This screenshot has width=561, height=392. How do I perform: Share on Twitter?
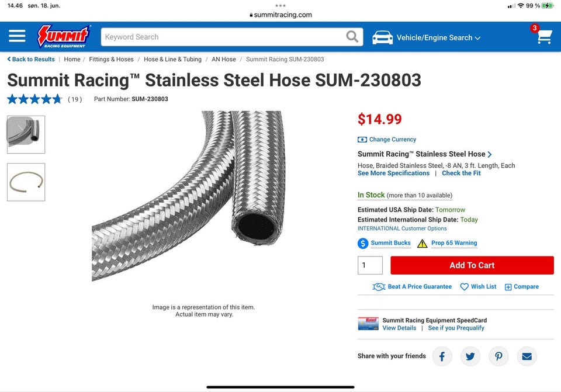pos(470,356)
